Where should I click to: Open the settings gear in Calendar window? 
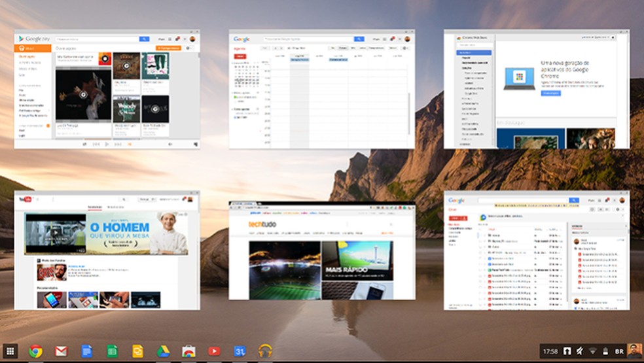click(x=405, y=48)
